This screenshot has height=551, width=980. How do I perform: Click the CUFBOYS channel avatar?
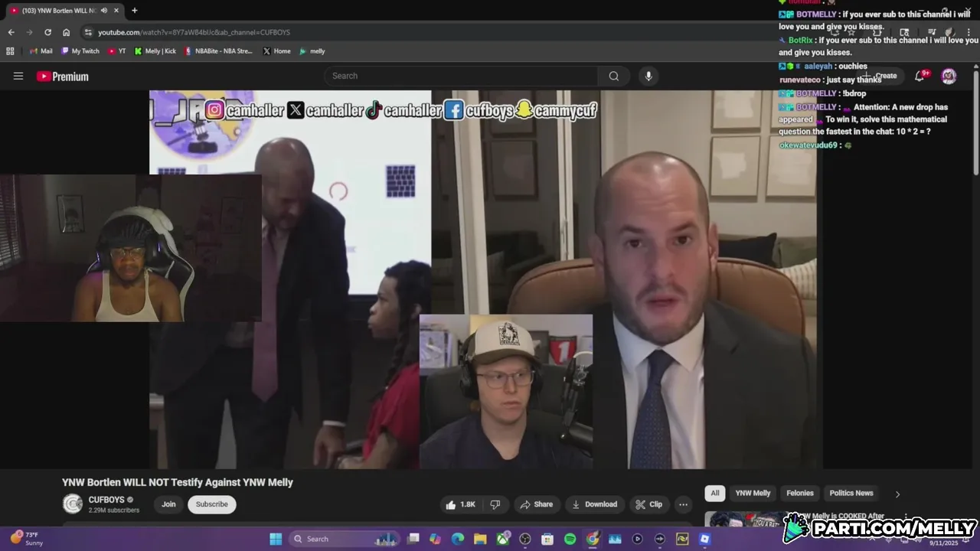[73, 504]
